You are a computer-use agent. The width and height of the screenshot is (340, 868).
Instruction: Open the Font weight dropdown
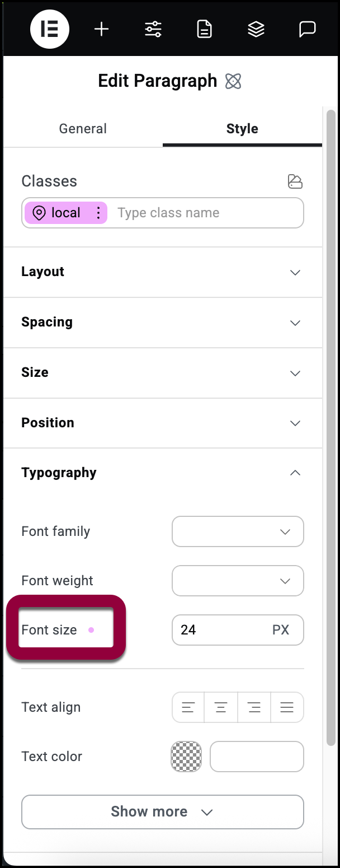pos(238,581)
